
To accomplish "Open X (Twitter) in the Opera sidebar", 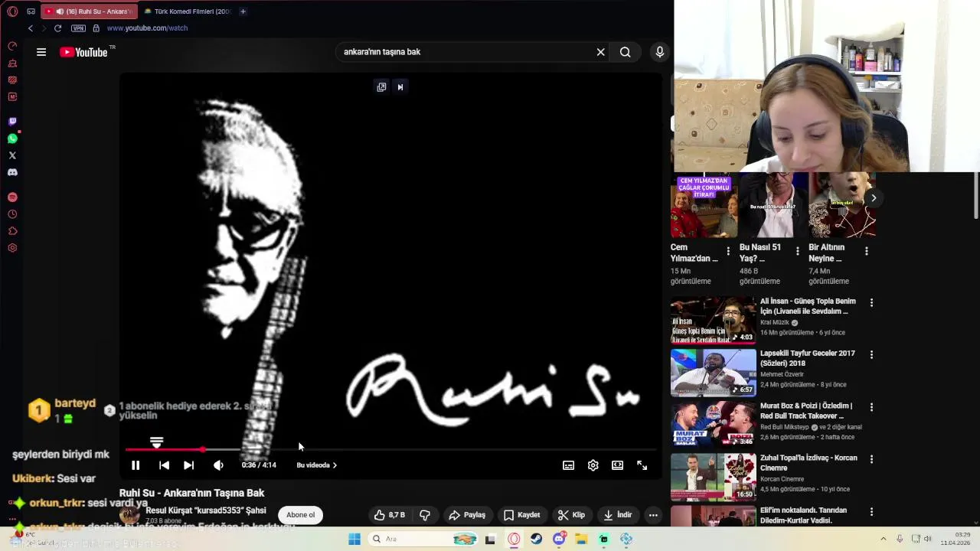I will (x=12, y=155).
